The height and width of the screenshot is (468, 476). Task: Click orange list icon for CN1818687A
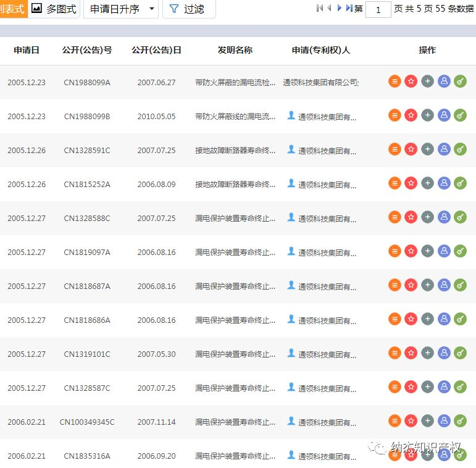tap(395, 285)
